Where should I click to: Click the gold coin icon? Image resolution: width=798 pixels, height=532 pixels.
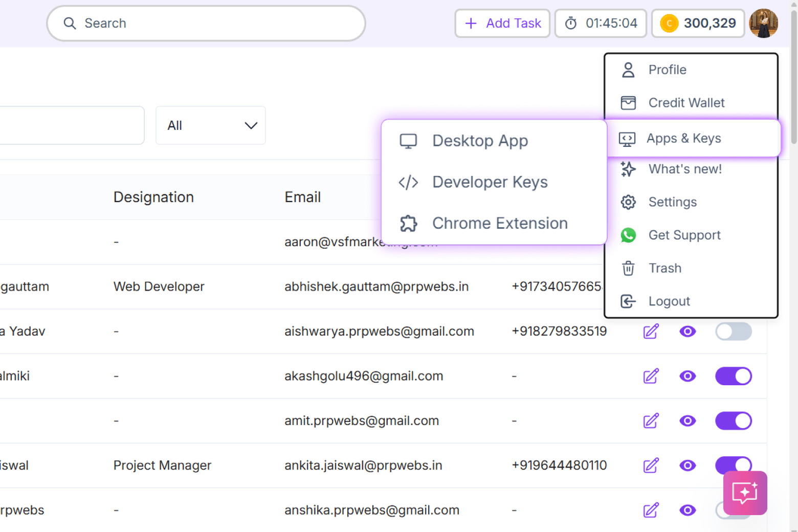(x=669, y=24)
